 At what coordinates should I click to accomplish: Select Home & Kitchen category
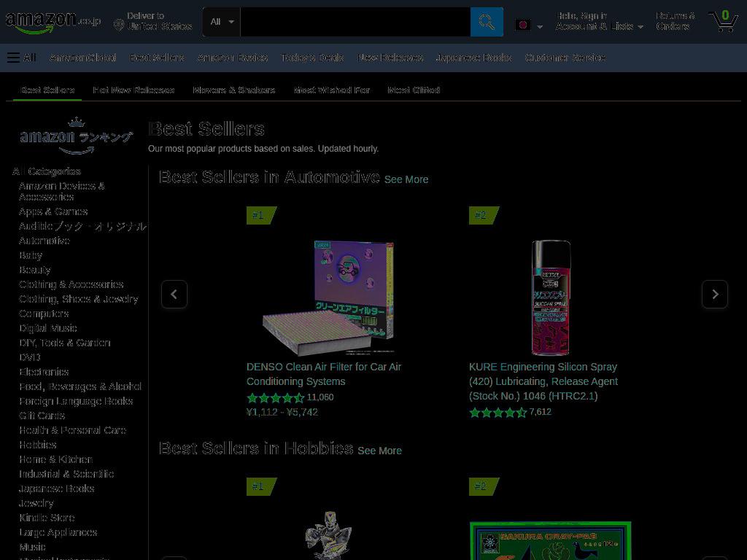click(x=55, y=459)
